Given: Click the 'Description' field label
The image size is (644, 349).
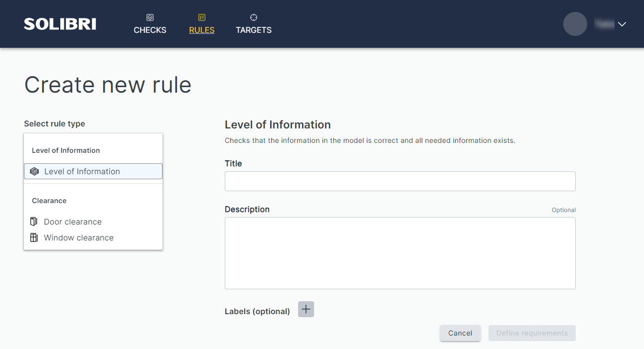Looking at the screenshot, I should pyautogui.click(x=247, y=209).
